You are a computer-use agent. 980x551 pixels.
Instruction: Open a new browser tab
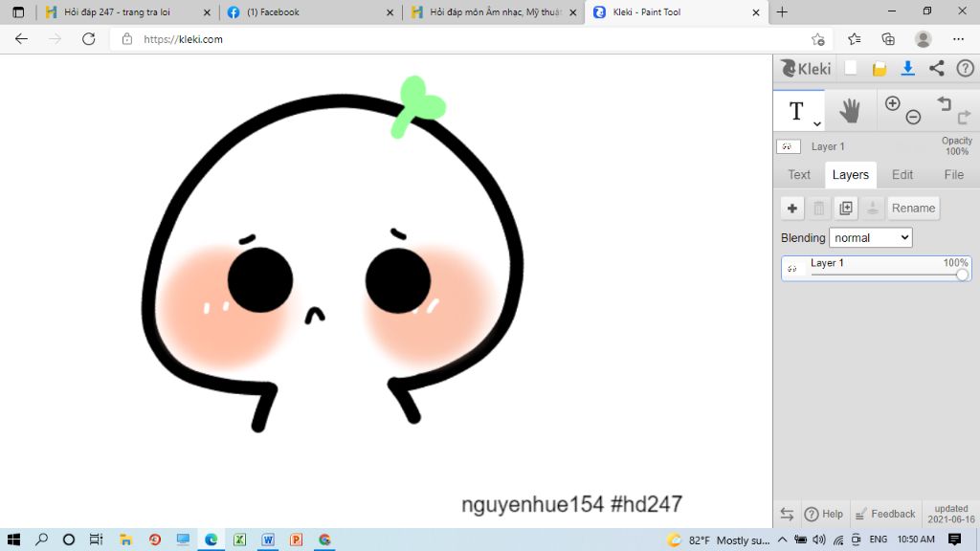point(782,11)
